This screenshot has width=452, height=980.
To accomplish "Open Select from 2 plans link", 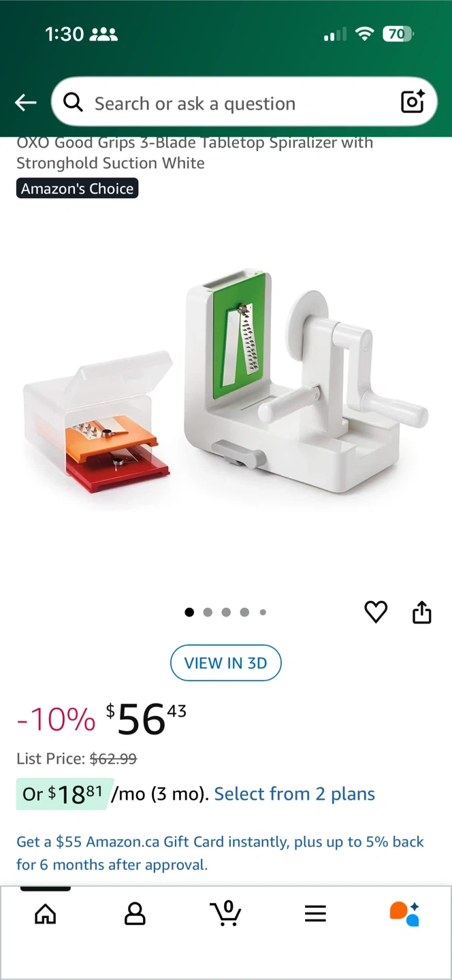I will click(x=295, y=794).
